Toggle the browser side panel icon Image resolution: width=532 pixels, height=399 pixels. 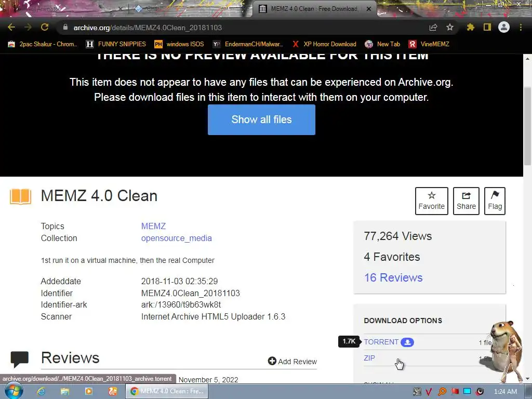pos(487,28)
